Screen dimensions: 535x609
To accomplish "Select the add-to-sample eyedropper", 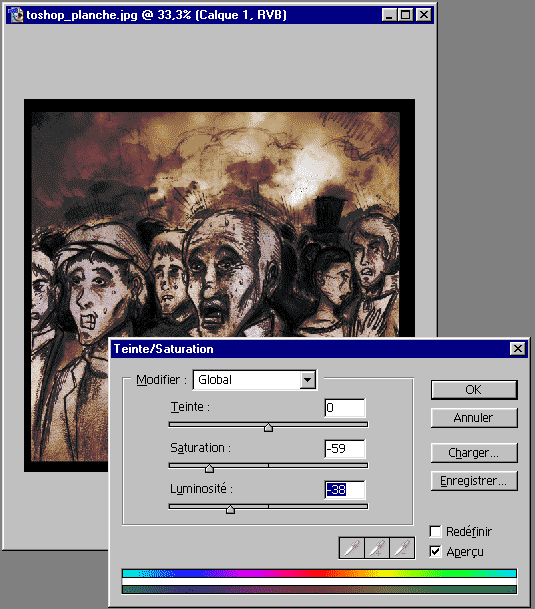I will (377, 548).
